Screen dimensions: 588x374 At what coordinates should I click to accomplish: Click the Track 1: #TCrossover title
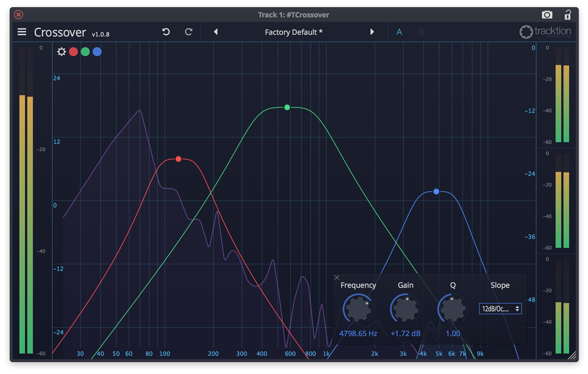[294, 15]
